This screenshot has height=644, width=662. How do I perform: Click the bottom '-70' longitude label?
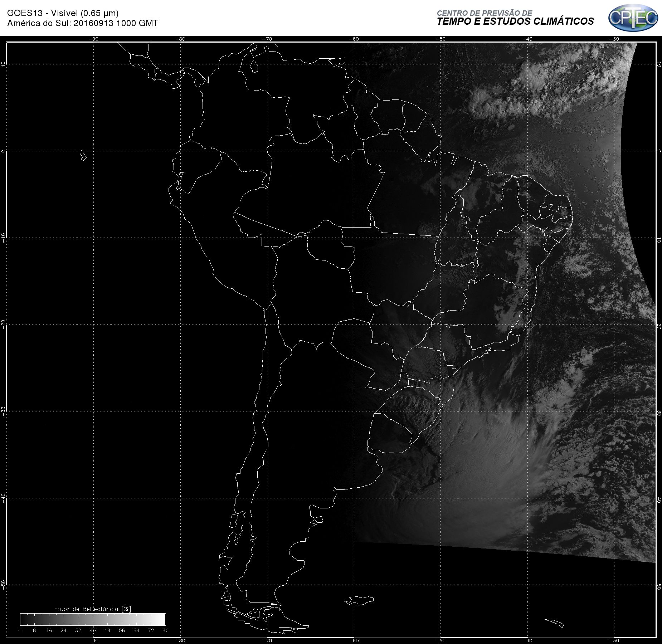(267, 640)
